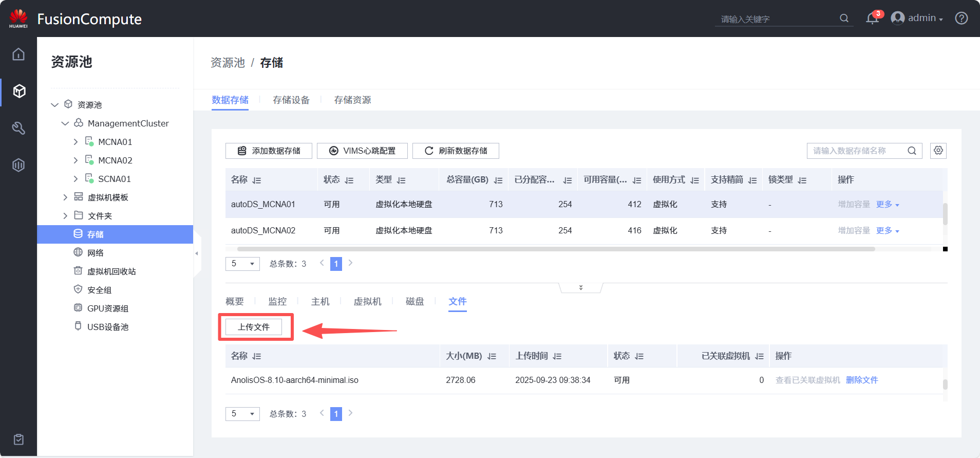The width and height of the screenshot is (980, 458).
Task: Sort file table by 大小(MB)
Action: pyautogui.click(x=492, y=356)
